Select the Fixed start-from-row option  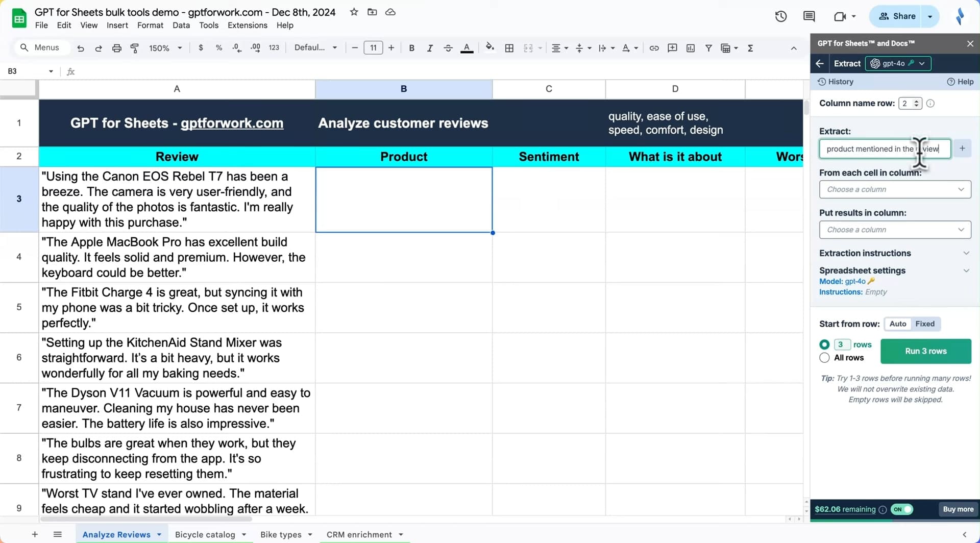(925, 324)
